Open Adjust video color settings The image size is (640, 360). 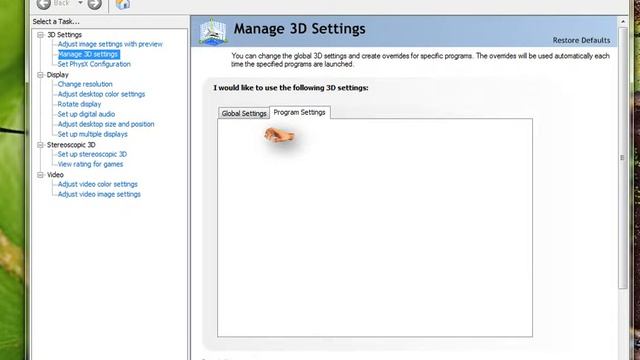98,184
